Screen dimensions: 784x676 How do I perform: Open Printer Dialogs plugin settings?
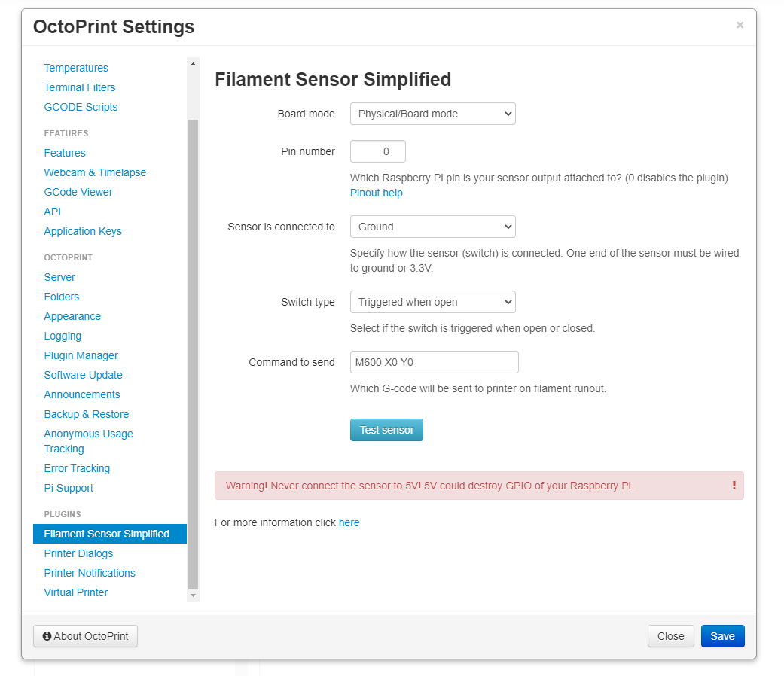pos(78,553)
